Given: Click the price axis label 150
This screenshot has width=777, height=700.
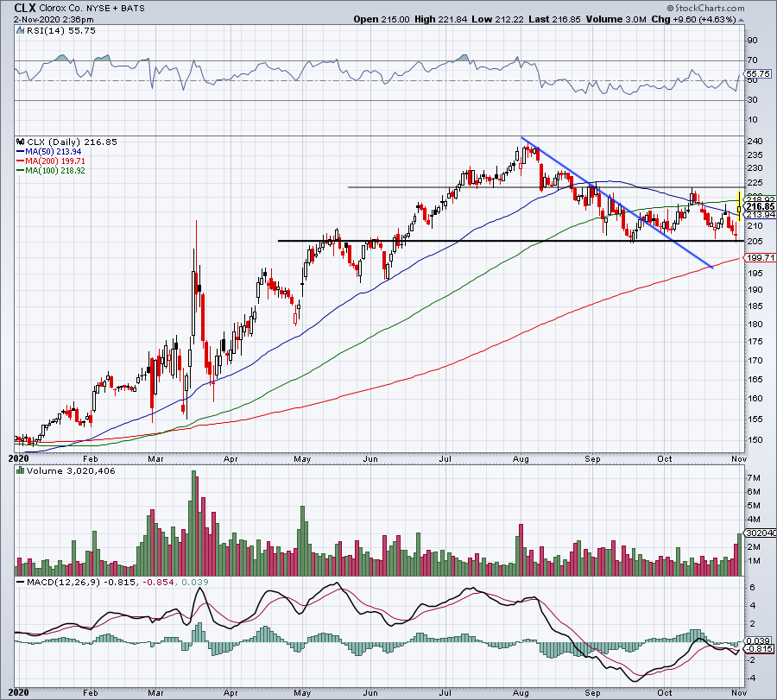Looking at the screenshot, I should pyautogui.click(x=755, y=440).
